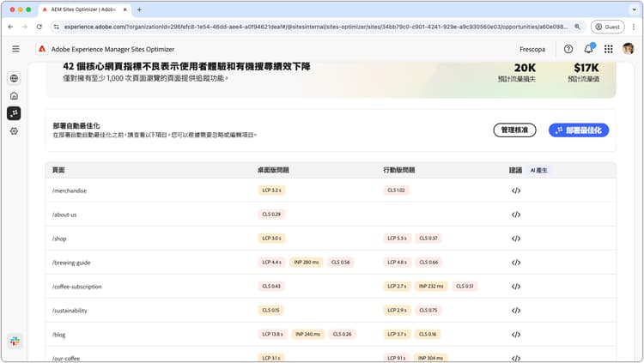Click CLS 0.75 tag for /sustainability
The height and width of the screenshot is (363, 644).
(428, 310)
